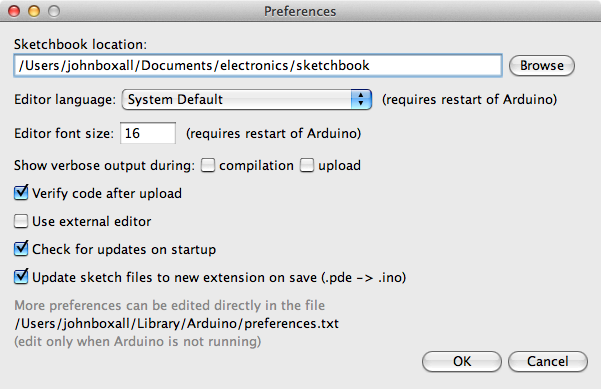The width and height of the screenshot is (601, 389).
Task: Click the preferences.txt file path
Action: coord(177,323)
